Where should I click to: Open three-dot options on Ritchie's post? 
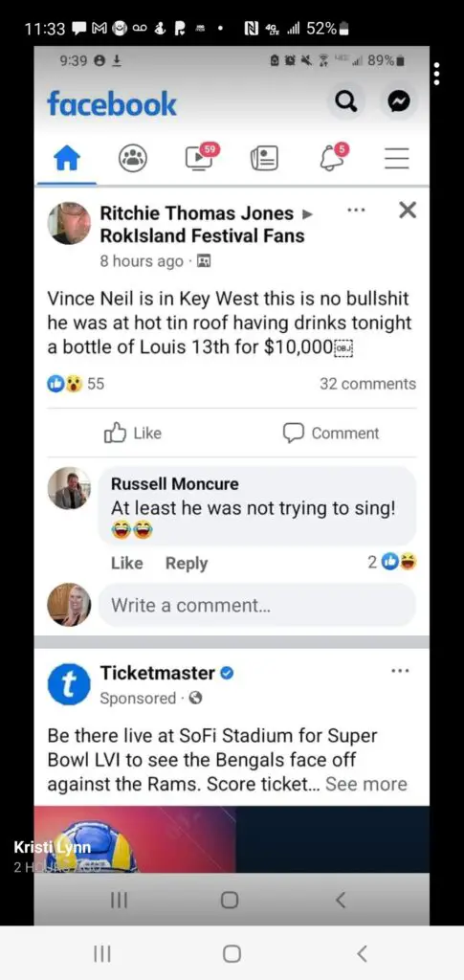point(356,211)
